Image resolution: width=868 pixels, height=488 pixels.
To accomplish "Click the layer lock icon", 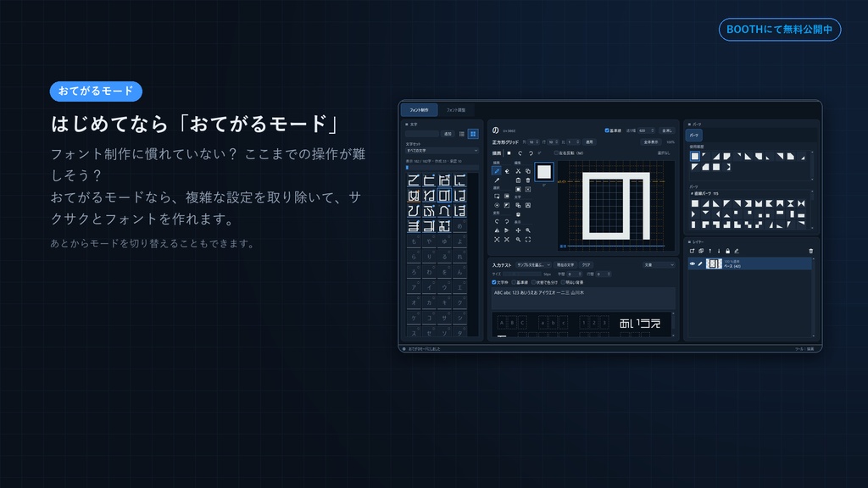I will pyautogui.click(x=728, y=251).
